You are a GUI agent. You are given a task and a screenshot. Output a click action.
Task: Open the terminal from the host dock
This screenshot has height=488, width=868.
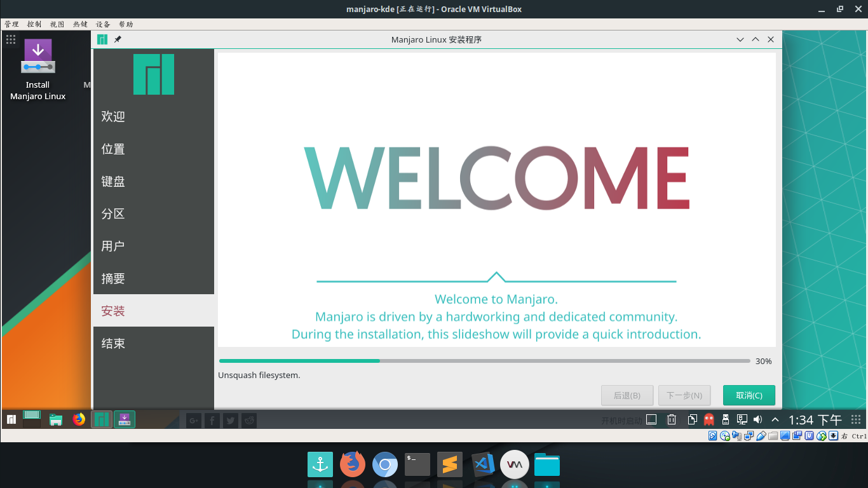pyautogui.click(x=417, y=464)
